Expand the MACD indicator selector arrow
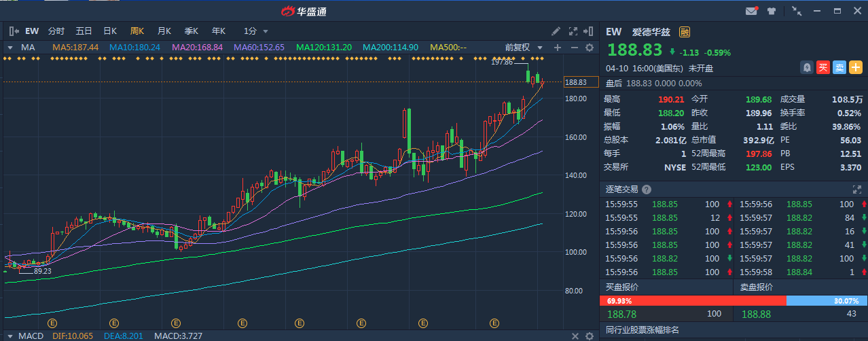 [x=10, y=336]
